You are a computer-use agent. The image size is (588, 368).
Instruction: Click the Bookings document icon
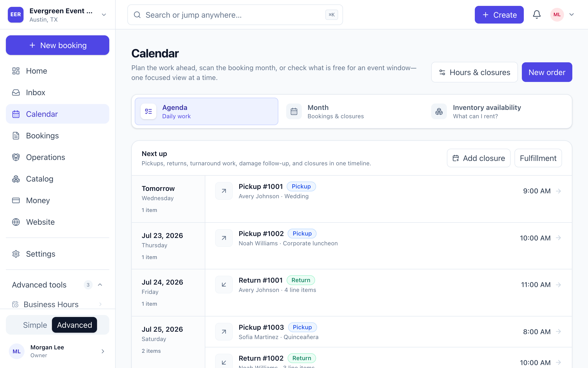coord(16,136)
